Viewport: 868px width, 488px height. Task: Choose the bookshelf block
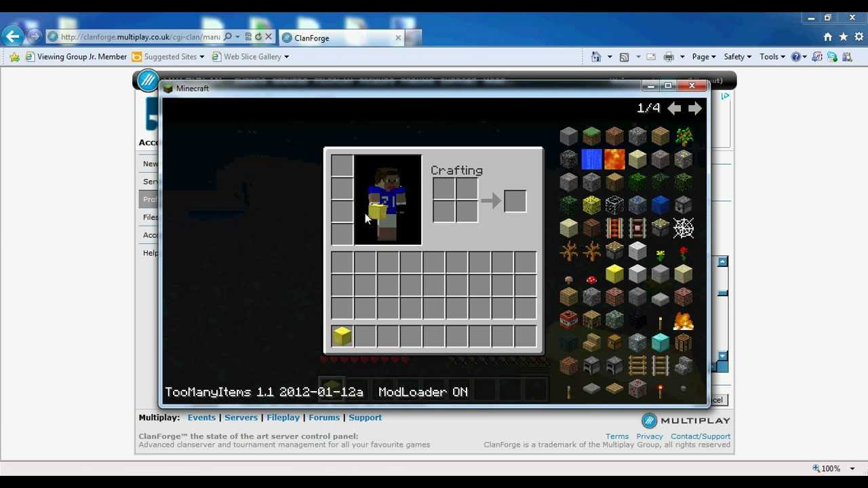coord(591,319)
